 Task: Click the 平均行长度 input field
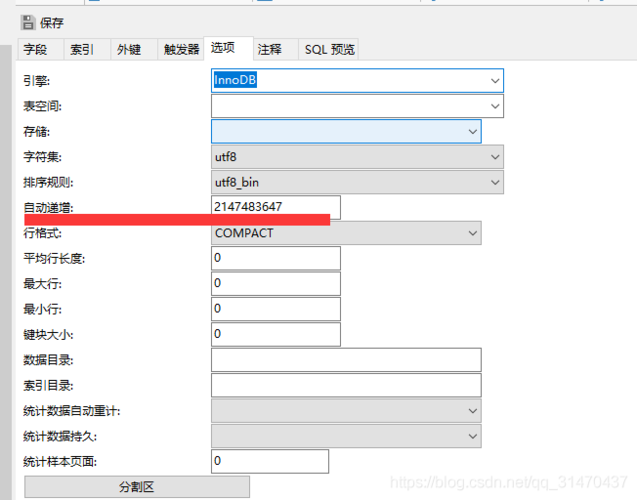(276, 258)
